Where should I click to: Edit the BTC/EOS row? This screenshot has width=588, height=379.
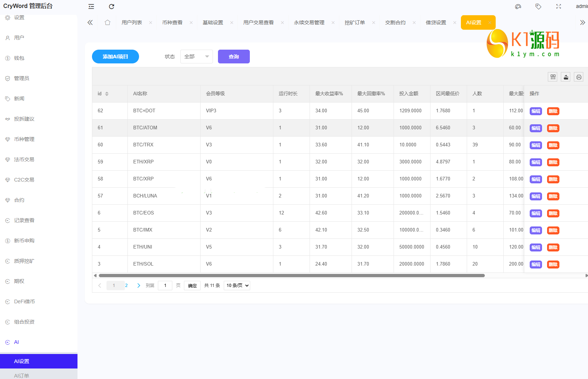pos(536,213)
